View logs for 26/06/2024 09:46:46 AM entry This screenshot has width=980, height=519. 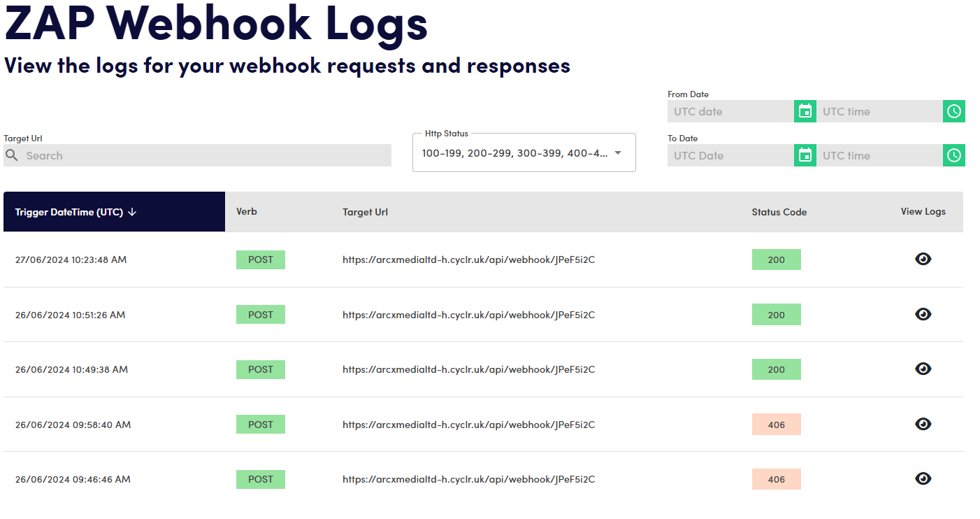(x=923, y=479)
